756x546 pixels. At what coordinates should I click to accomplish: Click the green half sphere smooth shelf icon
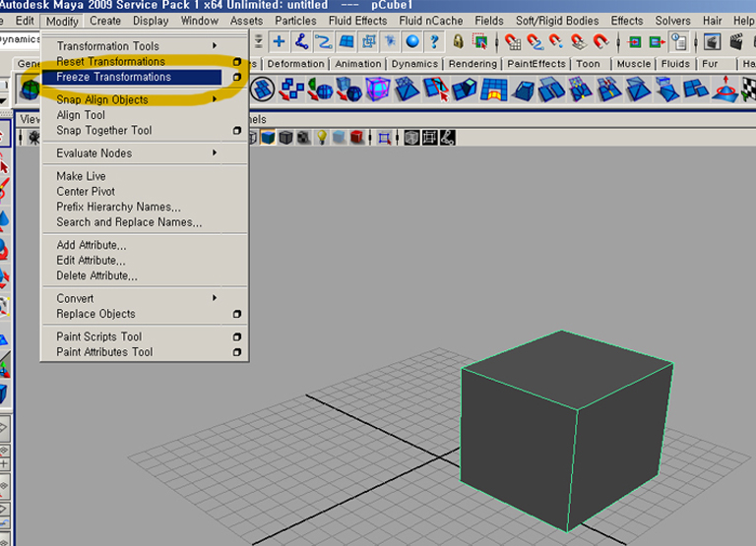pyautogui.click(x=320, y=90)
